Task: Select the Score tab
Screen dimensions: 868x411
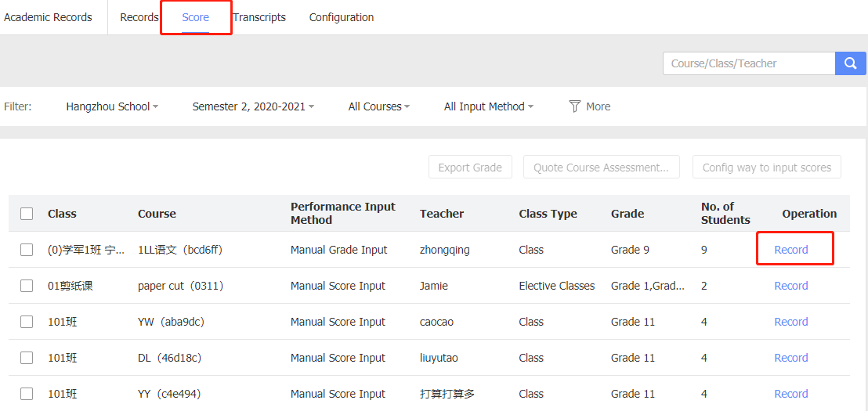Action: click(196, 17)
